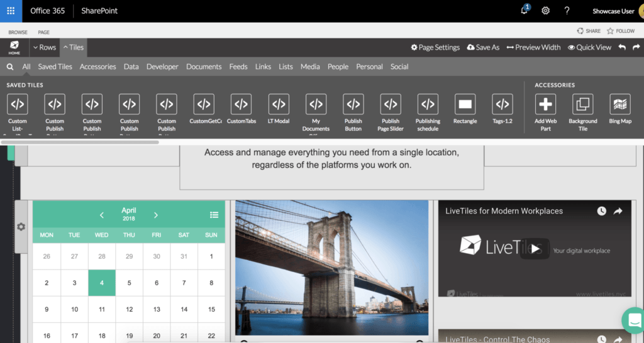The height and width of the screenshot is (343, 644).
Task: Select the All tiles category
Action: coord(26,67)
